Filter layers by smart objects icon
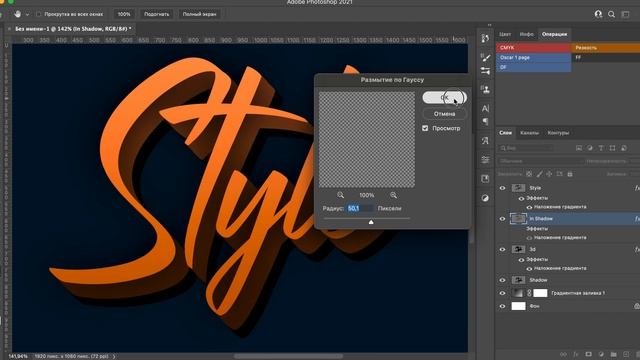Viewport: 640px width, 360px height. 624,148
